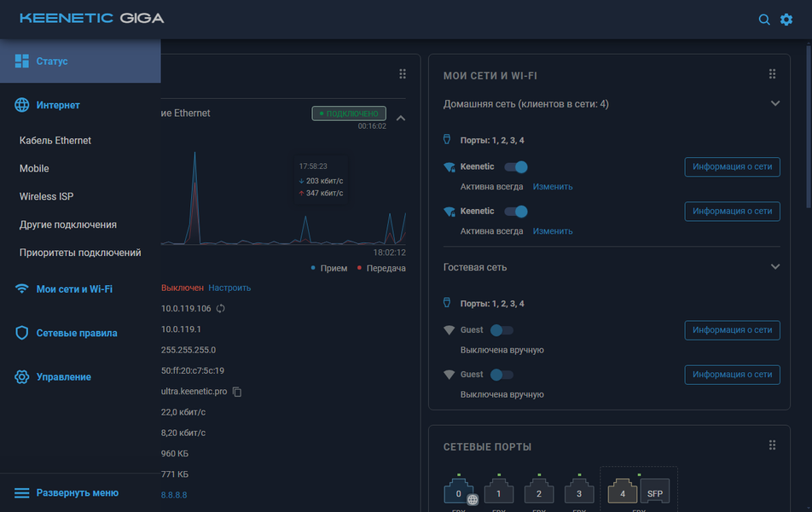The width and height of the screenshot is (812, 512).
Task: Click the Internet globe icon
Action: (22, 105)
